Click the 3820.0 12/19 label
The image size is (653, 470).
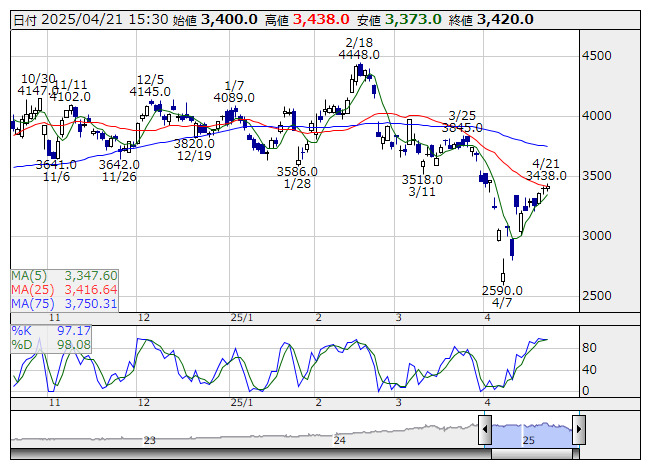pyautogui.click(x=194, y=150)
